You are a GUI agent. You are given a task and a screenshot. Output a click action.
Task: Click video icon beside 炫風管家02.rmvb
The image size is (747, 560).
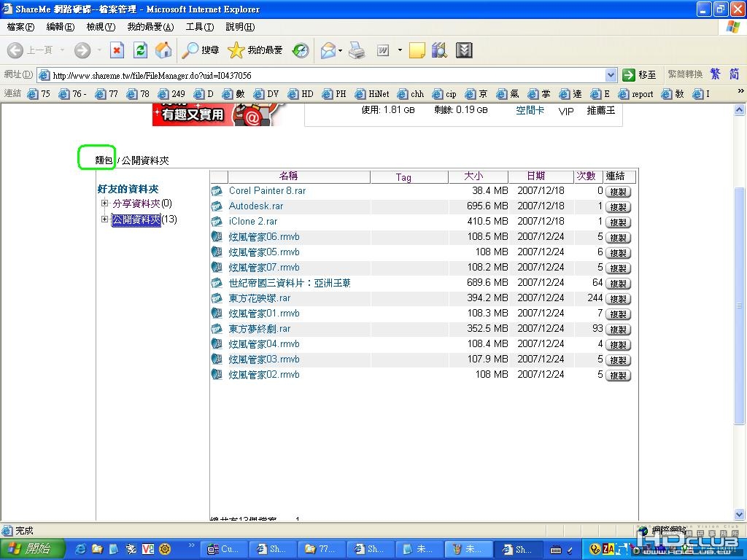tap(217, 374)
